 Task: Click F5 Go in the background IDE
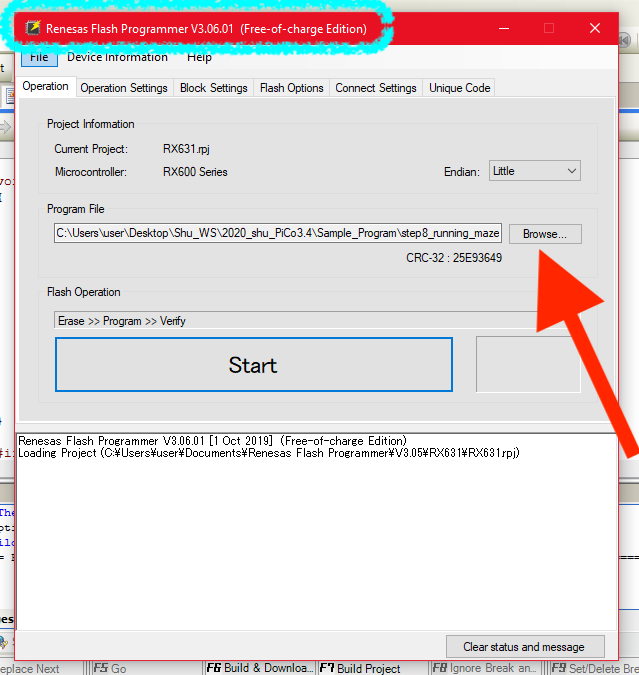tap(110, 668)
